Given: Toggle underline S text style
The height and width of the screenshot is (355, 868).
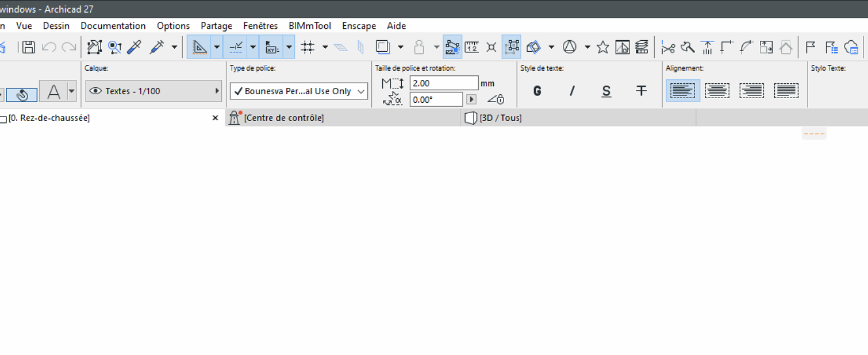Looking at the screenshot, I should (606, 91).
